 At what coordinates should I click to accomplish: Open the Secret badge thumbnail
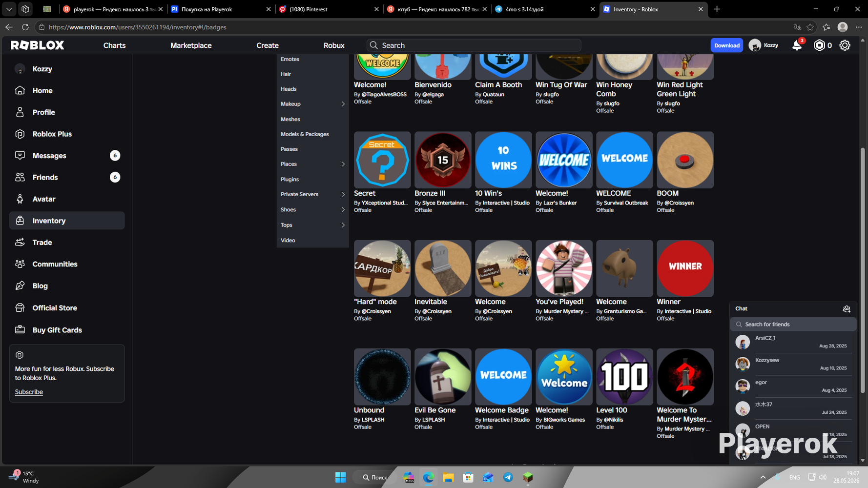[382, 160]
